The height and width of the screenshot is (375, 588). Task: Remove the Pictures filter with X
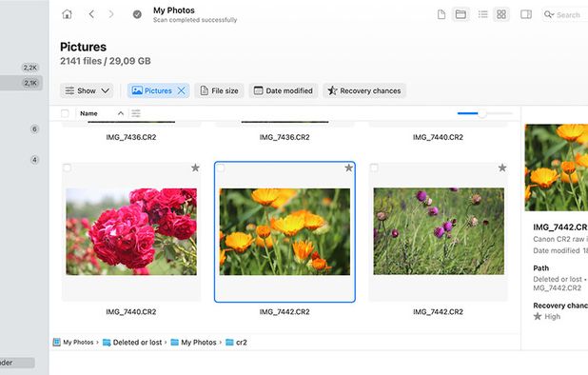[x=181, y=90]
